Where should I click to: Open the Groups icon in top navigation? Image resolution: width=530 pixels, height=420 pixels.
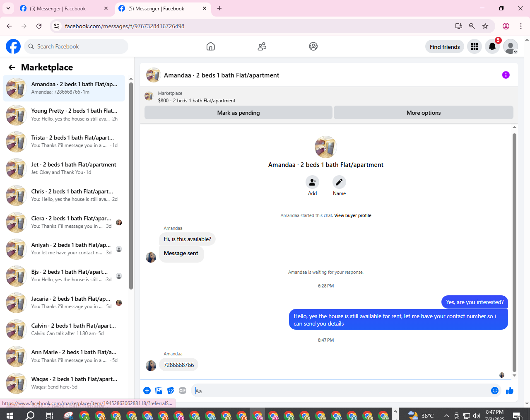coord(313,46)
